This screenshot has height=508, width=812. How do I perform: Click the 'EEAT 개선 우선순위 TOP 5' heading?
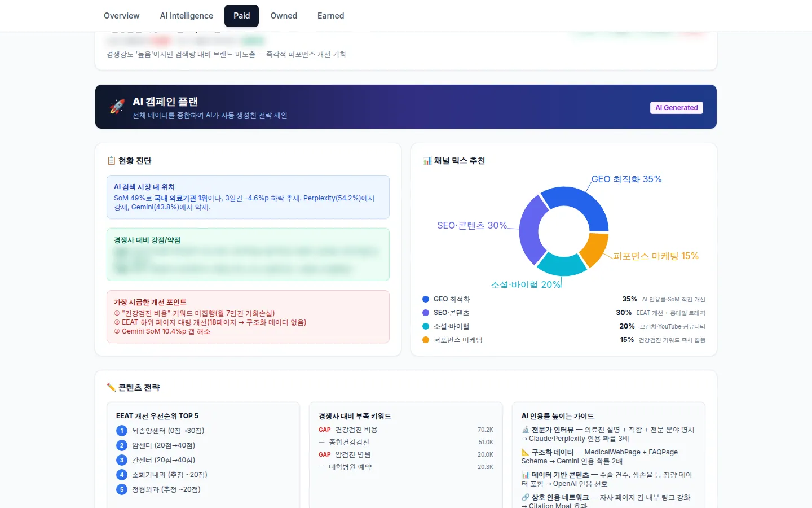pyautogui.click(x=157, y=416)
